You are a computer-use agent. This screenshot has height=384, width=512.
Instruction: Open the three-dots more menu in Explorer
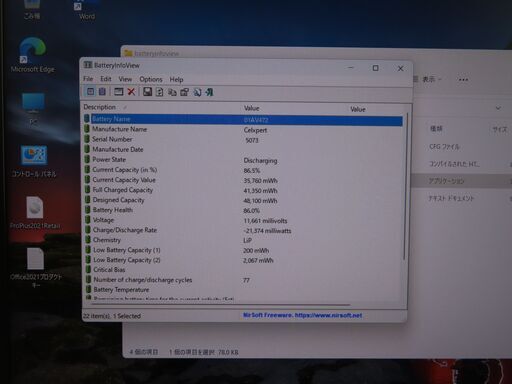pos(463,80)
